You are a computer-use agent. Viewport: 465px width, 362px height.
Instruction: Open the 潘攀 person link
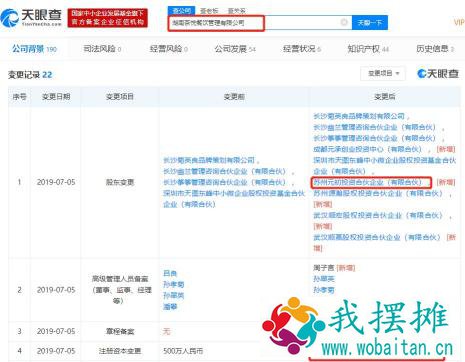point(170,306)
